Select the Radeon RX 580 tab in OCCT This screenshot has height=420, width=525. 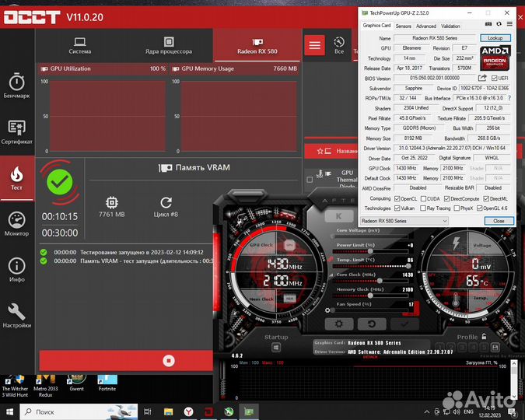tap(257, 46)
